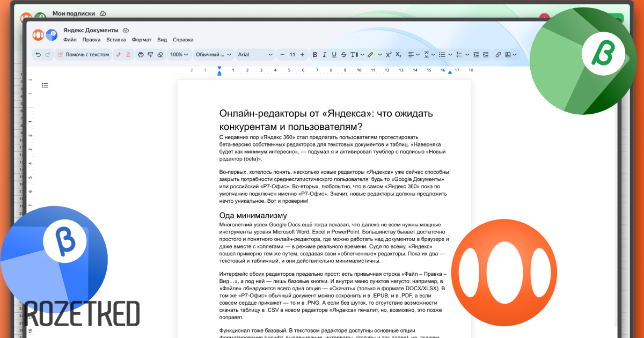Toggle subscript formatting
644x338 pixels.
point(398,54)
